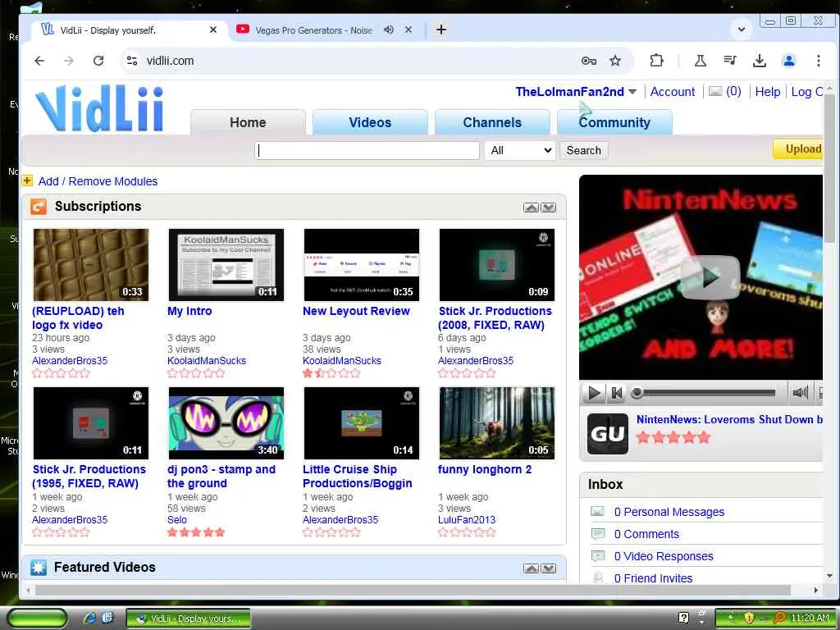Reload the vidlii.com page

point(98,61)
